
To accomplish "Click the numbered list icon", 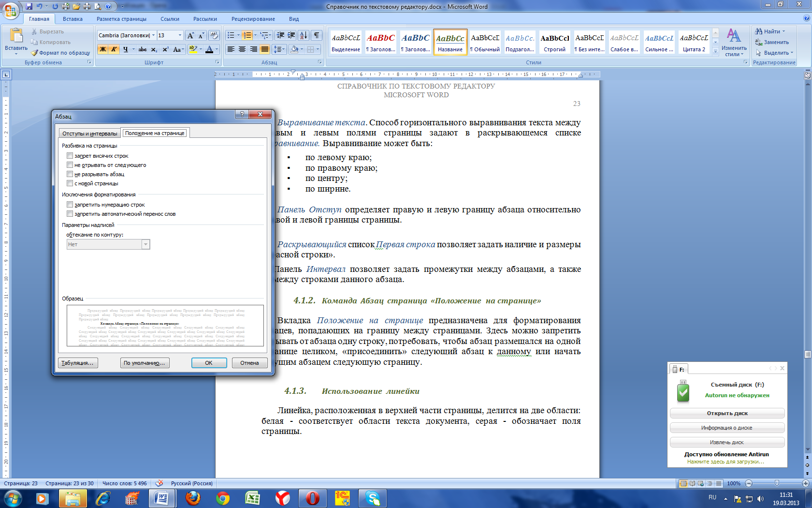I will (247, 35).
